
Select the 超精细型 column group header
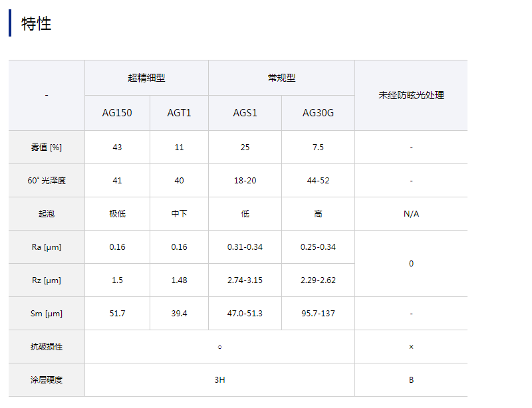(146, 78)
